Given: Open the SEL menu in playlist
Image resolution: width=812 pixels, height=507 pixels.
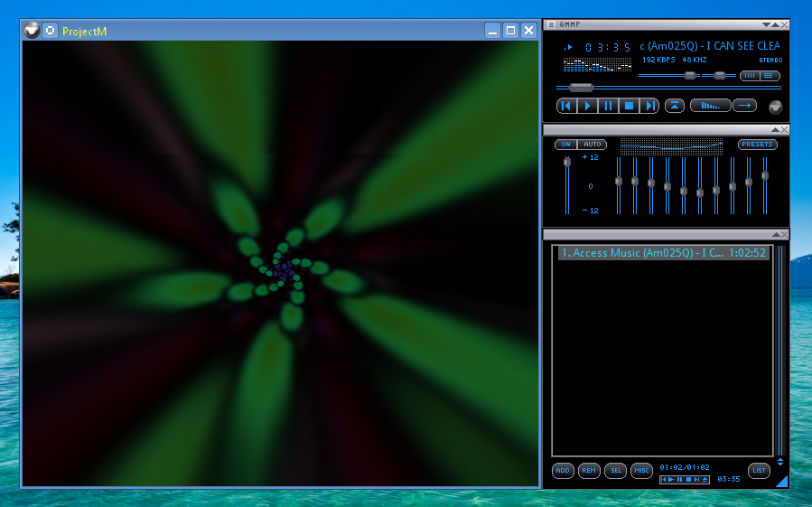Looking at the screenshot, I should (615, 471).
